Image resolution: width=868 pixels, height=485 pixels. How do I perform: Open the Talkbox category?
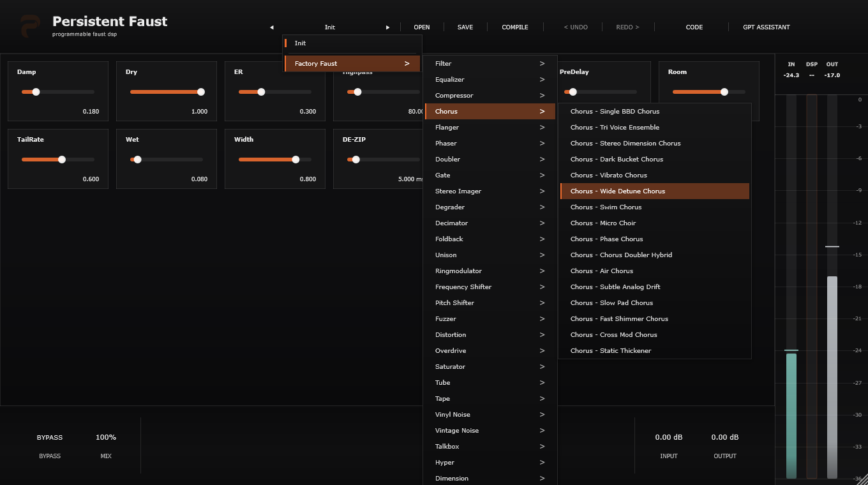(490, 447)
